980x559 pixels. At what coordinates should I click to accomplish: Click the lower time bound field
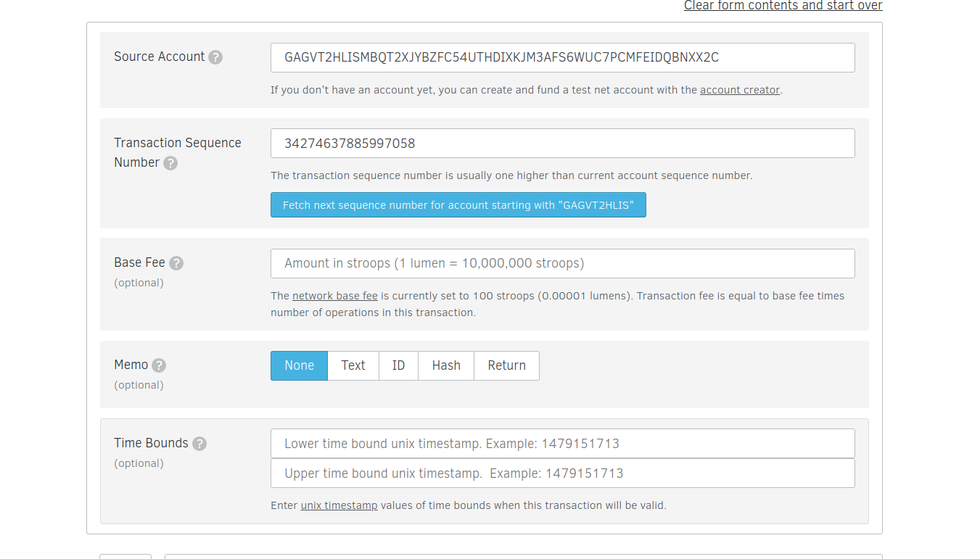click(x=562, y=444)
